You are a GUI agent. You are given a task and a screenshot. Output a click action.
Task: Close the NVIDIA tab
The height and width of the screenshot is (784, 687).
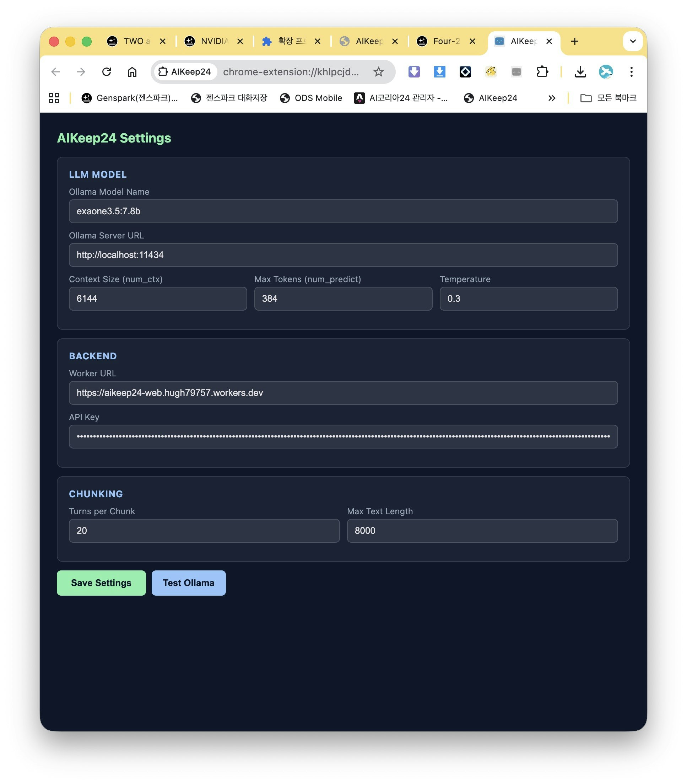point(240,41)
